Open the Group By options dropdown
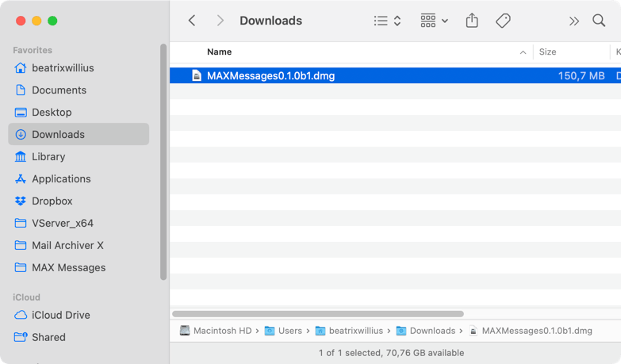621x364 pixels. (x=434, y=21)
